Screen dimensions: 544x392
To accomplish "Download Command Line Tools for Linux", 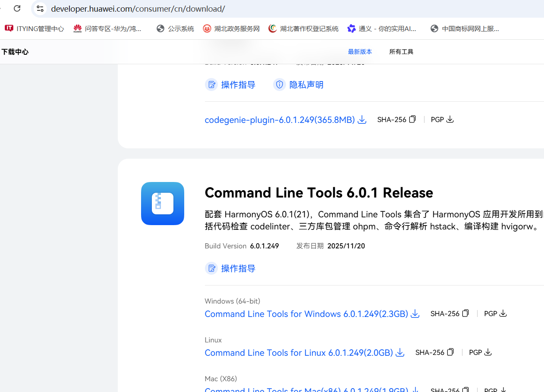I will pyautogui.click(x=304, y=353).
